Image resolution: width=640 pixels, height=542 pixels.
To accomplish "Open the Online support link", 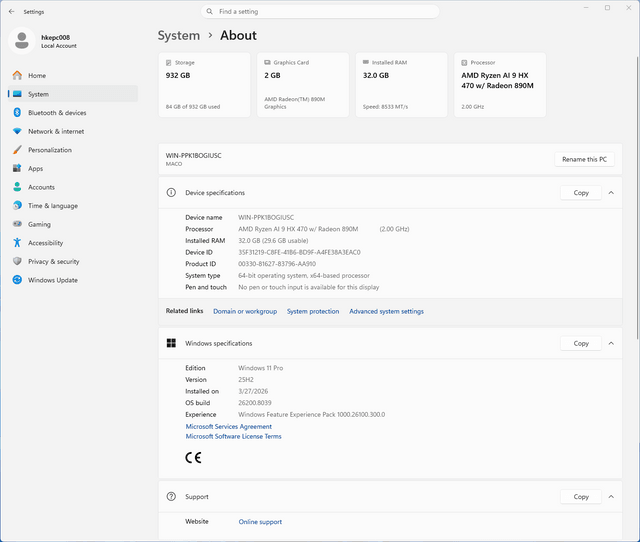I will click(260, 522).
